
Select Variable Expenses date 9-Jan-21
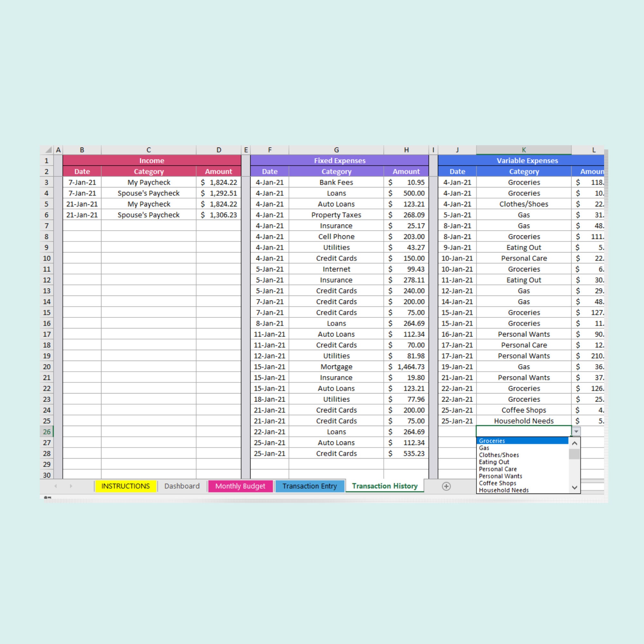[457, 247]
